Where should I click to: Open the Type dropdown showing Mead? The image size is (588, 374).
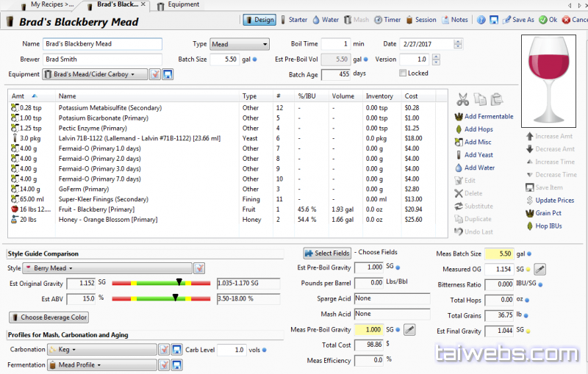click(x=240, y=44)
